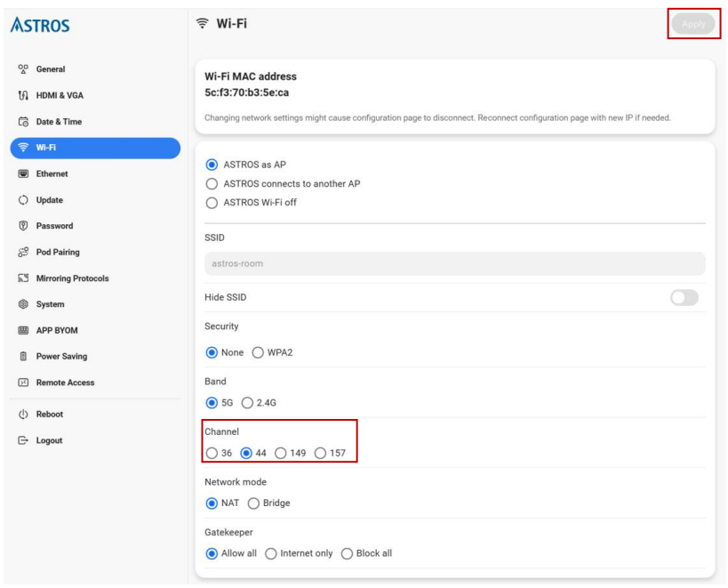Viewport: 728px width, 588px height.
Task: Select channel 36
Action: [x=212, y=453]
